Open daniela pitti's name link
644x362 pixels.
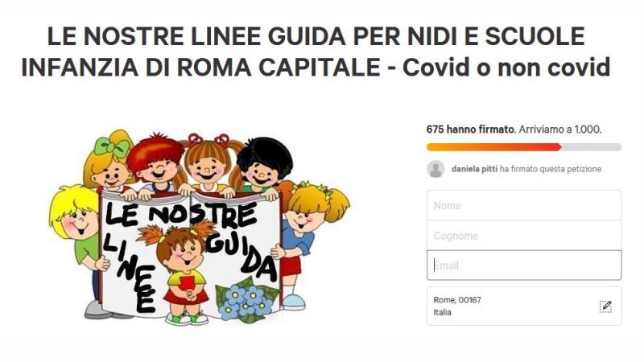[474, 169]
